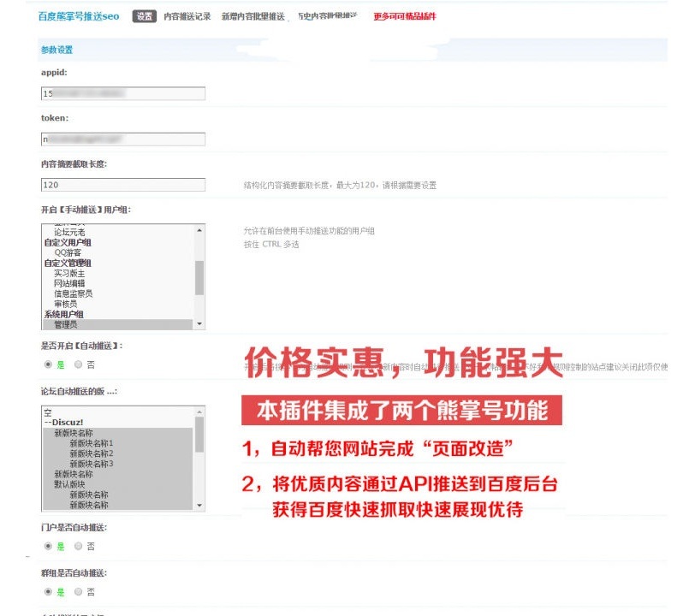Choose 是 for 群组是否自动推送
The height and width of the screenshot is (616, 695).
click(48, 592)
